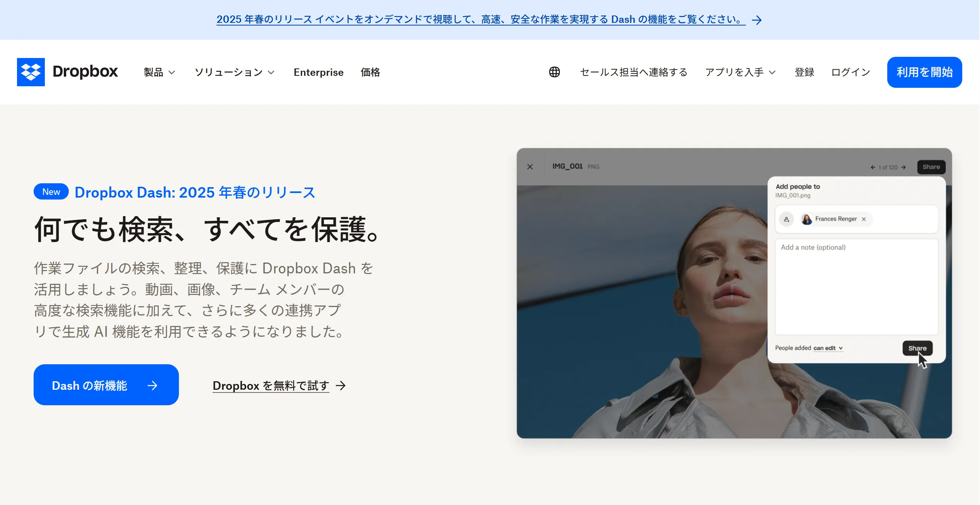Click セールス担当へ連絡する
This screenshot has width=980, height=505.
coord(634,72)
